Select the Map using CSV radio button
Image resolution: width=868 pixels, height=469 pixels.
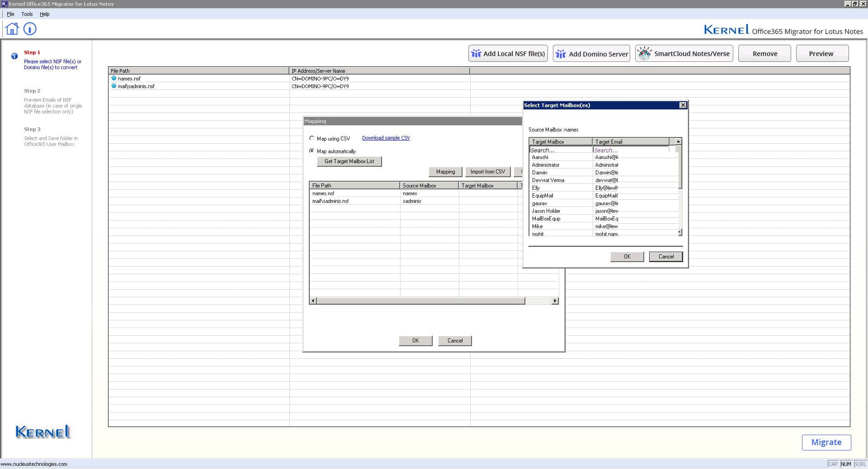pyautogui.click(x=311, y=138)
